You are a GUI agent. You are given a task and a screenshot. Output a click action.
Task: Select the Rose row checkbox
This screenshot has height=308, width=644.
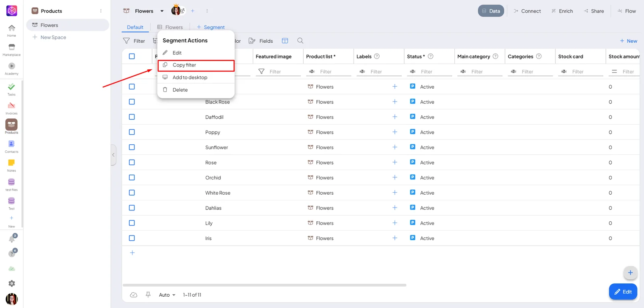(132, 162)
